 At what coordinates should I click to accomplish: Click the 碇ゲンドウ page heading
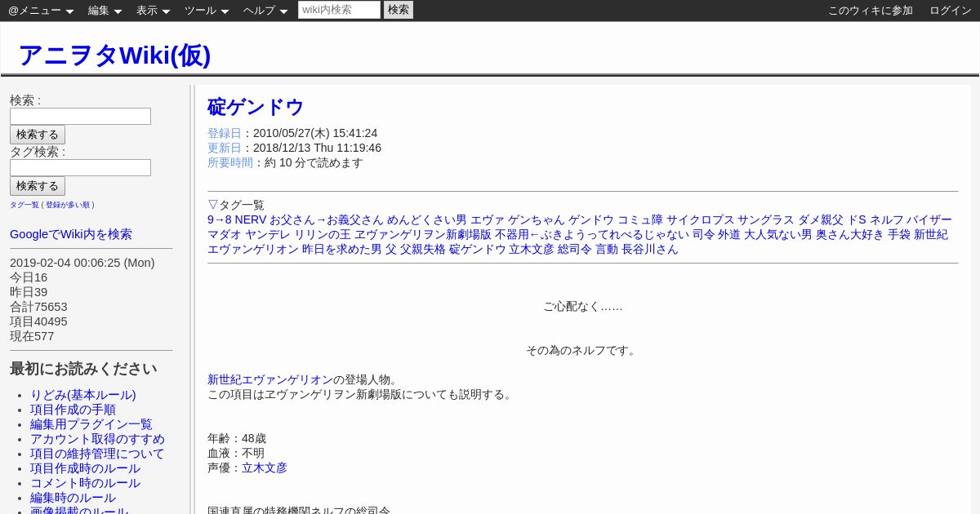(x=256, y=107)
